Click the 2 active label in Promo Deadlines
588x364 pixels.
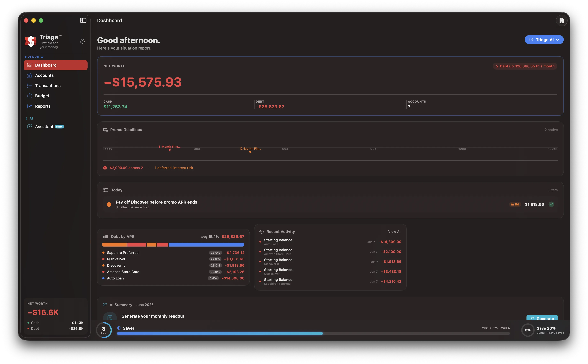(x=551, y=130)
